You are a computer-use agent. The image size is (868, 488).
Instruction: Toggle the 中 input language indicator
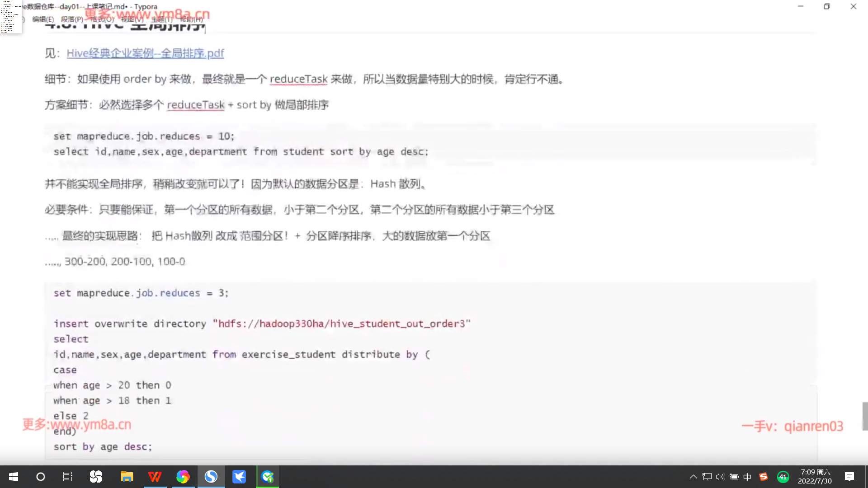click(747, 477)
